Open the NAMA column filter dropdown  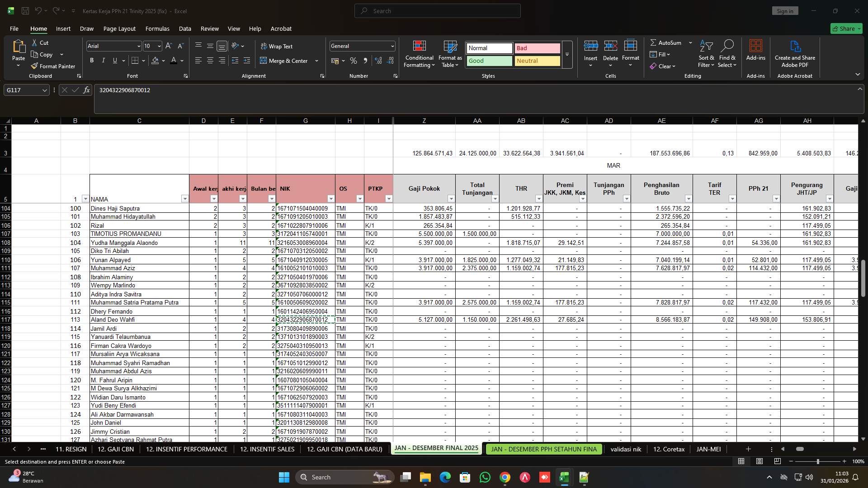point(185,199)
